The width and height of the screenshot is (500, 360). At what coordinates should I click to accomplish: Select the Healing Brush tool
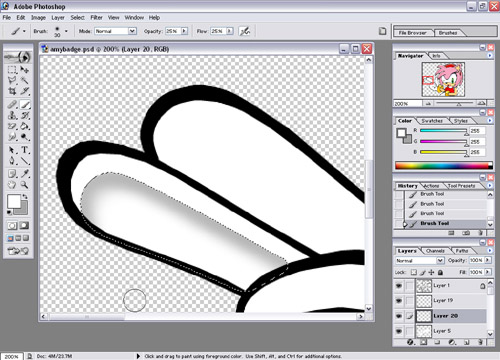(x=12, y=105)
